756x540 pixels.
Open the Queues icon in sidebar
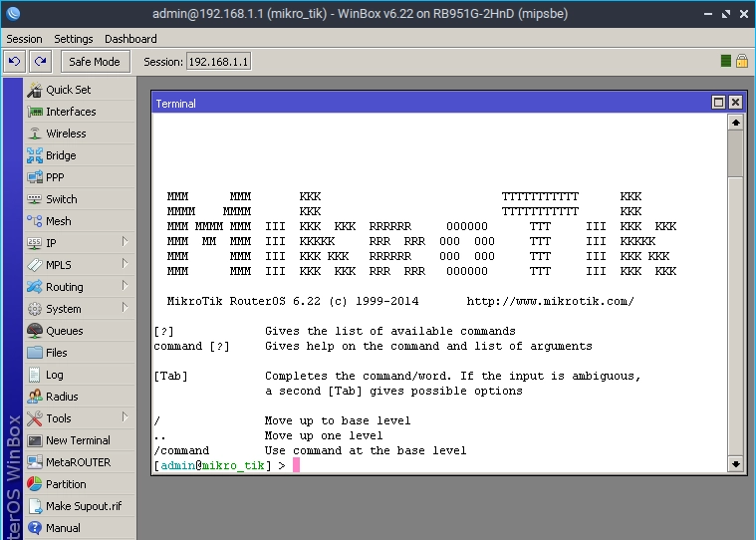click(35, 331)
